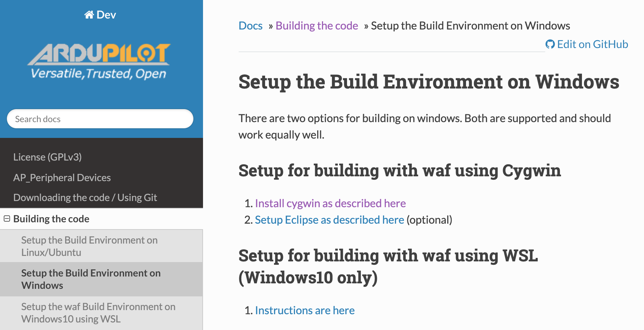This screenshot has width=644, height=330.
Task: Open Downloading the code / Using Git
Action: tap(85, 198)
